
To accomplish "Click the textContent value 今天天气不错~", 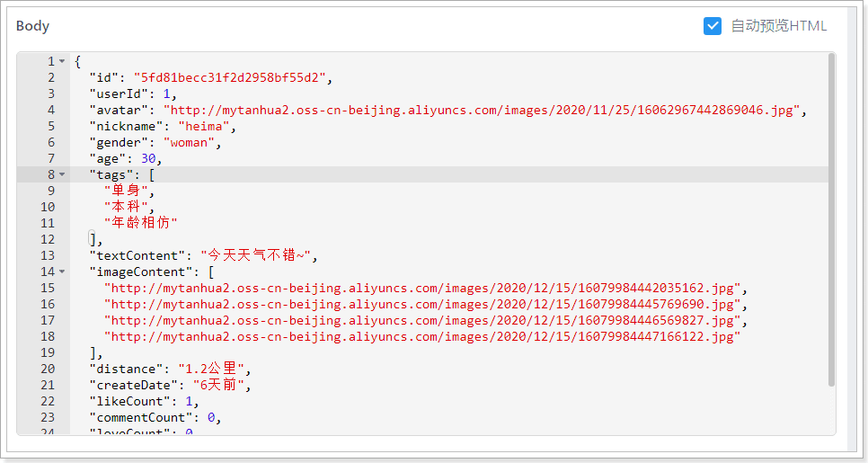I will (255, 255).
